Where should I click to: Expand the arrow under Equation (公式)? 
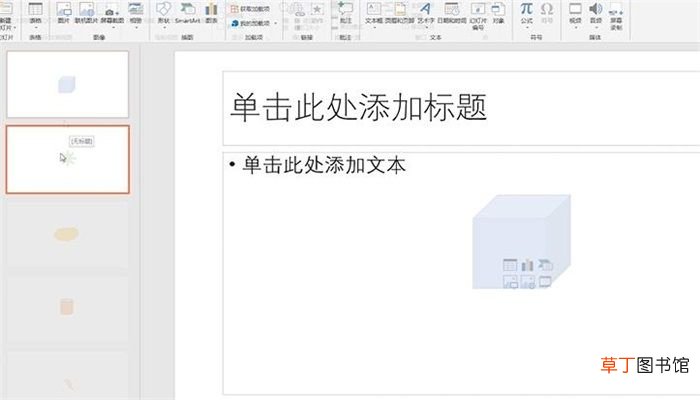[x=526, y=27]
